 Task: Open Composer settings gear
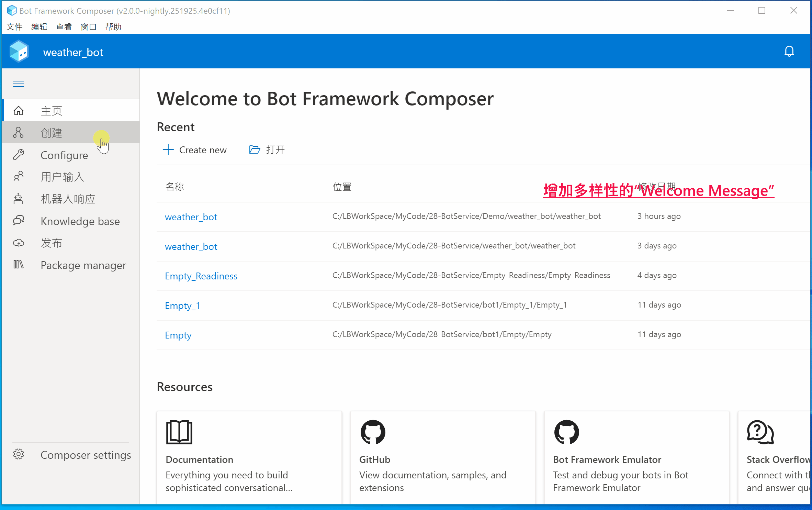pyautogui.click(x=19, y=454)
